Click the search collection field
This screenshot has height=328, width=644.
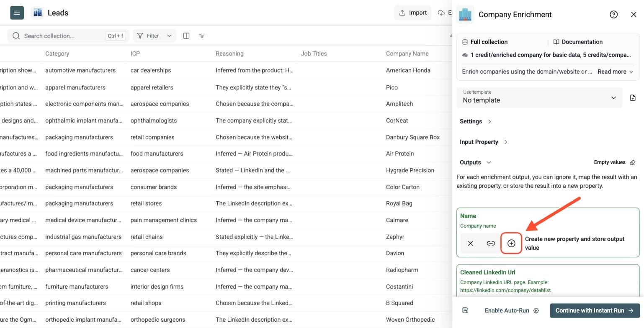click(68, 36)
